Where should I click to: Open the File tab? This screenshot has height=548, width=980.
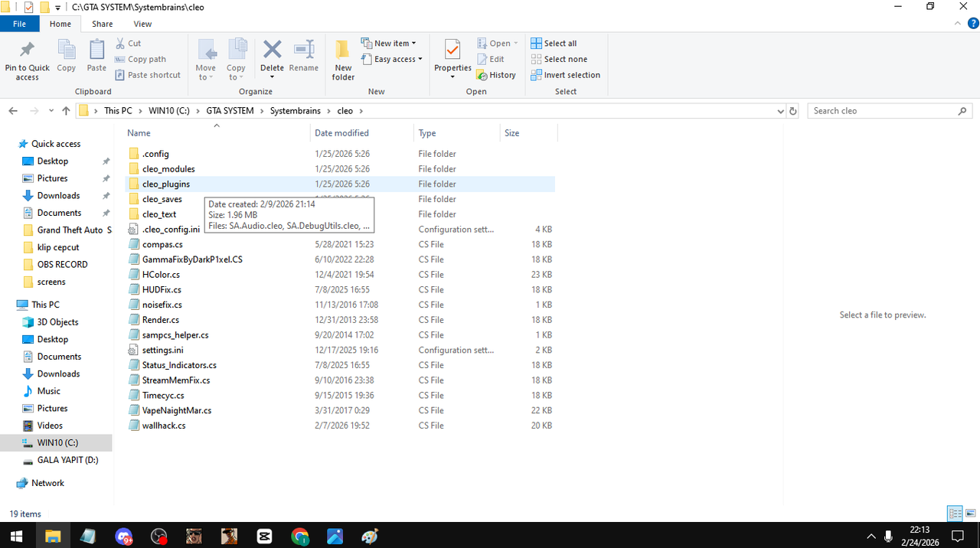click(19, 24)
